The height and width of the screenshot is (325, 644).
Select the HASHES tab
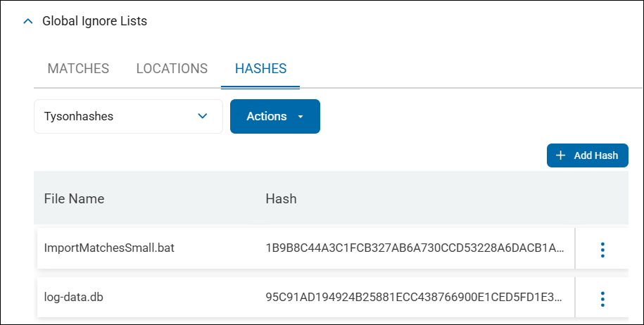point(260,68)
